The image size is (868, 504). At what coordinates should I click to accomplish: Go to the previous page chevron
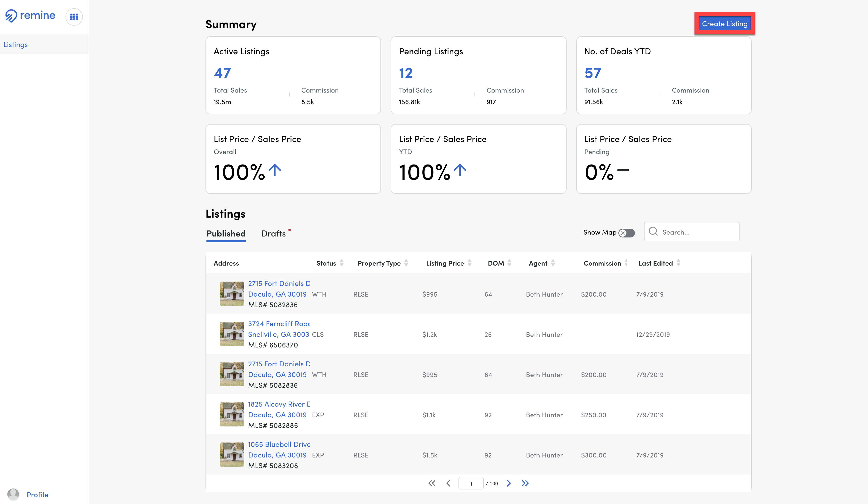coord(449,483)
